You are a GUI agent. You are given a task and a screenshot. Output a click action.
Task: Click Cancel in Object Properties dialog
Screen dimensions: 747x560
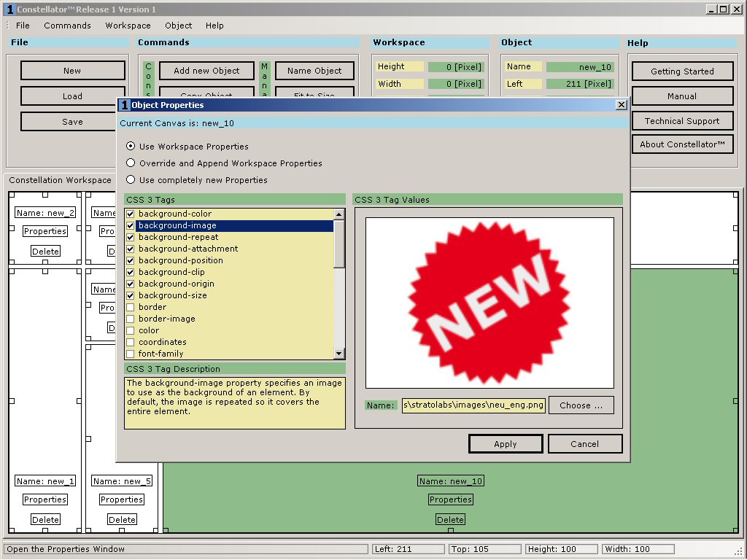coord(584,444)
